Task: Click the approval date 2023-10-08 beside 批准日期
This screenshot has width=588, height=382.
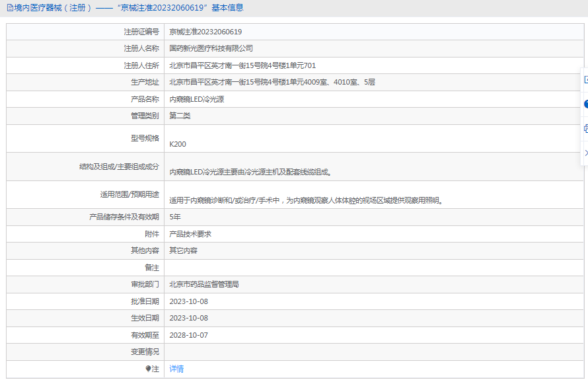Action: 188,301
